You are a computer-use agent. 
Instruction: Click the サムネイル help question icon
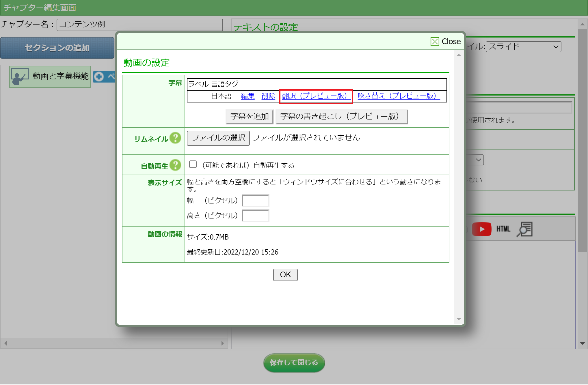click(x=175, y=138)
